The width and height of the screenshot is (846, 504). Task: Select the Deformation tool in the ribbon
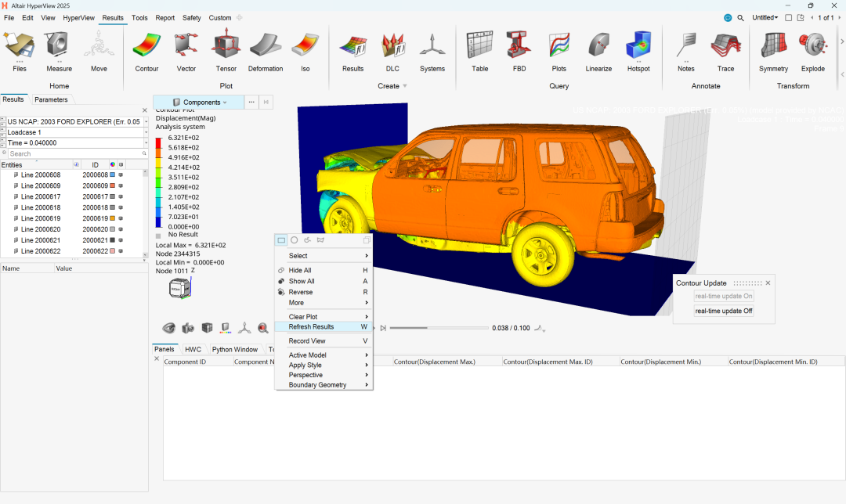click(266, 51)
